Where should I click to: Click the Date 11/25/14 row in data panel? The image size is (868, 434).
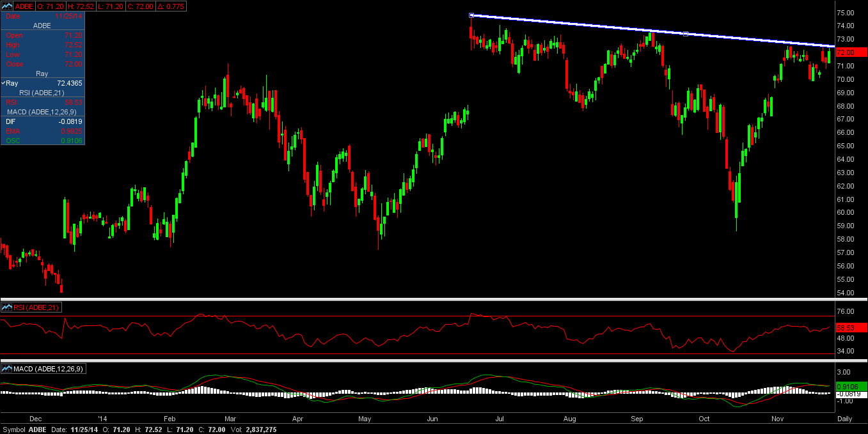click(42, 16)
